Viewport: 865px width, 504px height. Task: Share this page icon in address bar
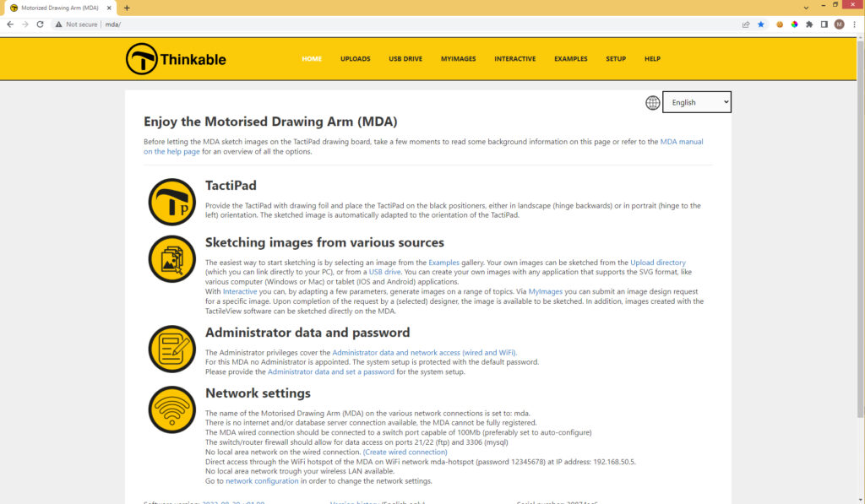pyautogui.click(x=746, y=24)
